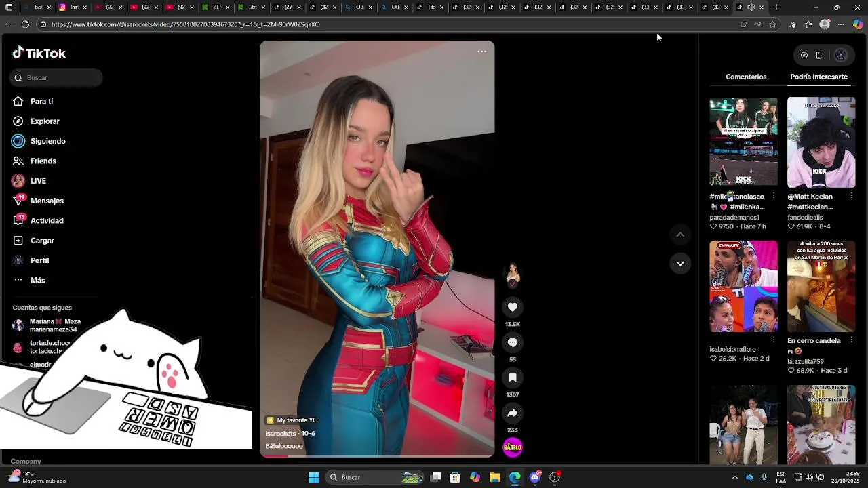Image resolution: width=868 pixels, height=488 pixels.
Task: Open a new browser tab with plus
Action: coord(776,7)
